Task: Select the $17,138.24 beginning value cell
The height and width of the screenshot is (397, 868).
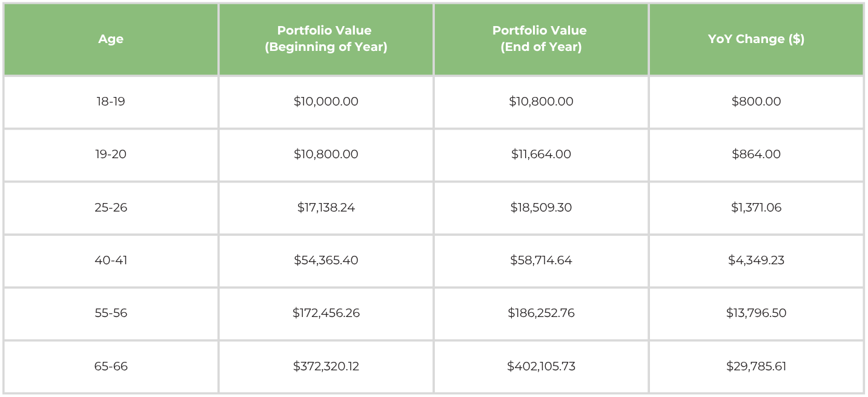Action: point(326,208)
